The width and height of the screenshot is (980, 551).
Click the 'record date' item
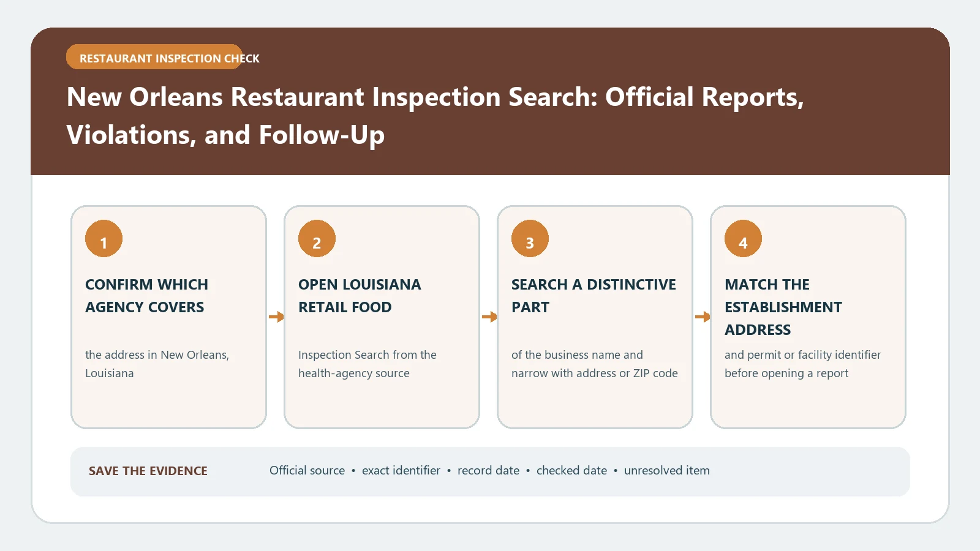tap(488, 470)
